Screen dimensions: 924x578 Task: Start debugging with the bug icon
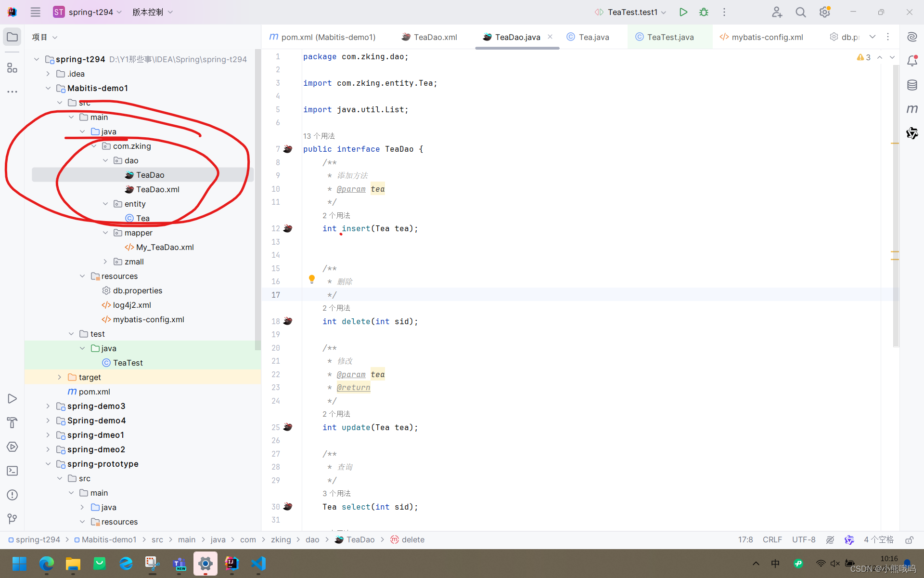coord(704,12)
